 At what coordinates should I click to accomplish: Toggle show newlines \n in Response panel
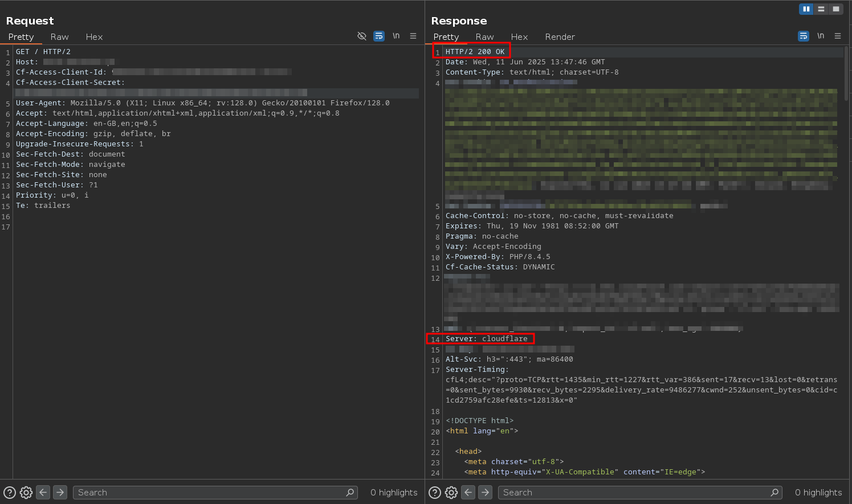coord(821,36)
